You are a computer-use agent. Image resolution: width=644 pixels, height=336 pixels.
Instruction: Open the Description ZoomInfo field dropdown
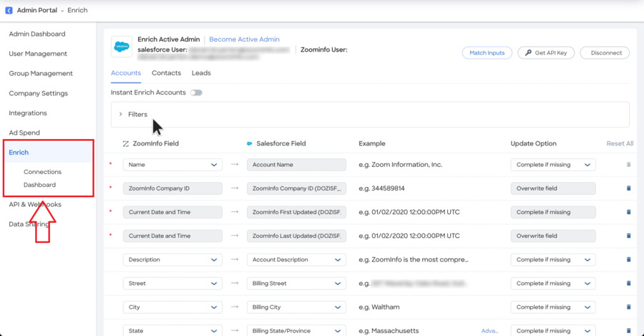coord(172,259)
